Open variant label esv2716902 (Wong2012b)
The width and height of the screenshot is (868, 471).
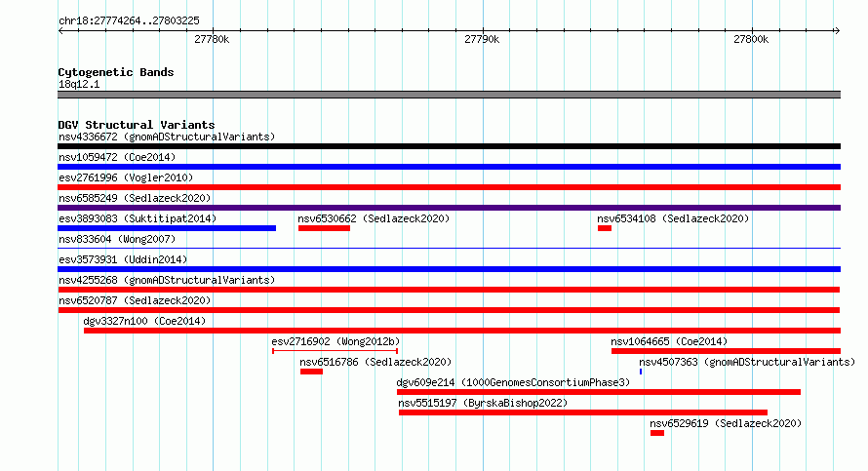(x=335, y=341)
